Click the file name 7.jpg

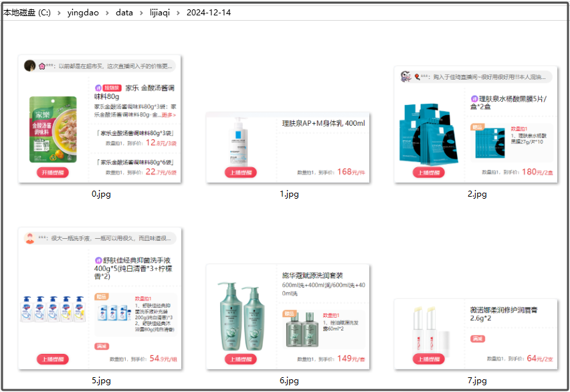tap(477, 381)
